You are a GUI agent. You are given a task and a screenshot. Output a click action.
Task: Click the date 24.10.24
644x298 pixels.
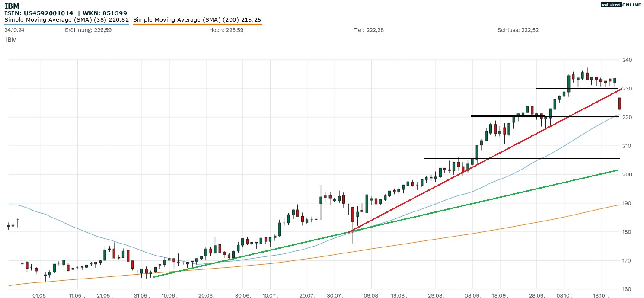15,30
